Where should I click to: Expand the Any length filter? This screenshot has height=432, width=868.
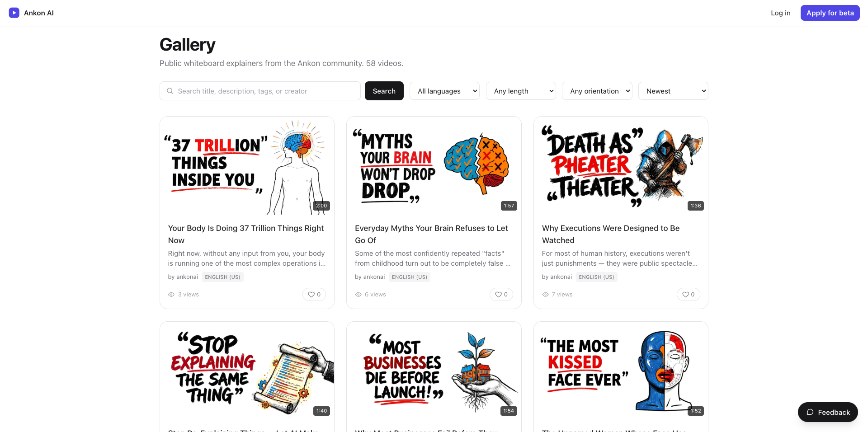click(521, 91)
